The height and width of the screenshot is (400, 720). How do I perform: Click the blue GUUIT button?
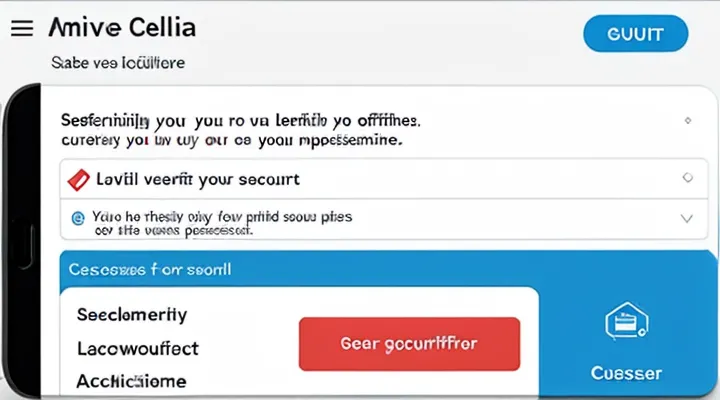[635, 34]
